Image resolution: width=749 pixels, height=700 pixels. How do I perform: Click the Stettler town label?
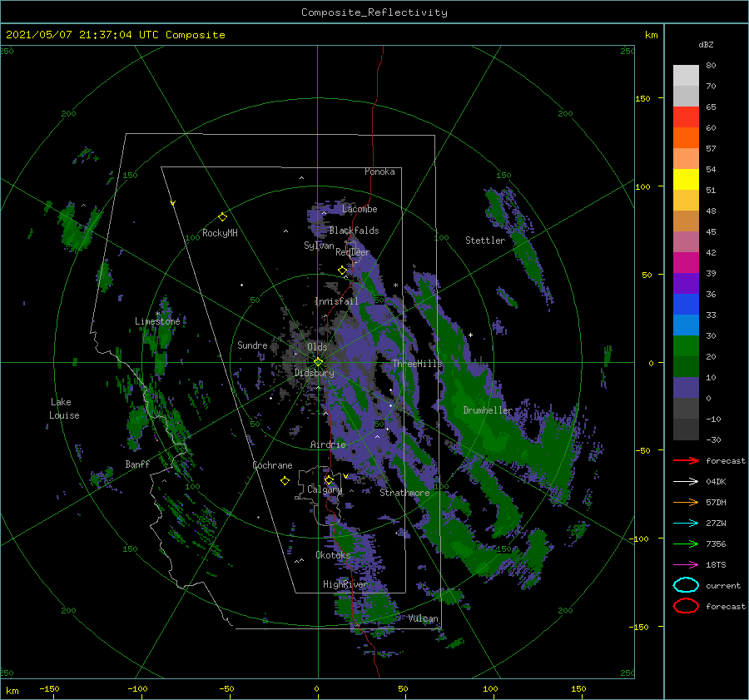tap(485, 241)
